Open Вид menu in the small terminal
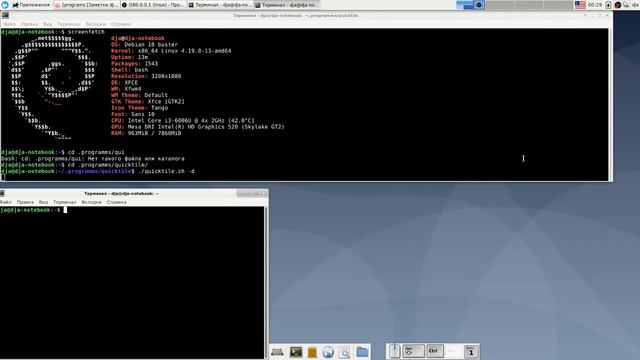The width and height of the screenshot is (640, 360). pyautogui.click(x=43, y=202)
